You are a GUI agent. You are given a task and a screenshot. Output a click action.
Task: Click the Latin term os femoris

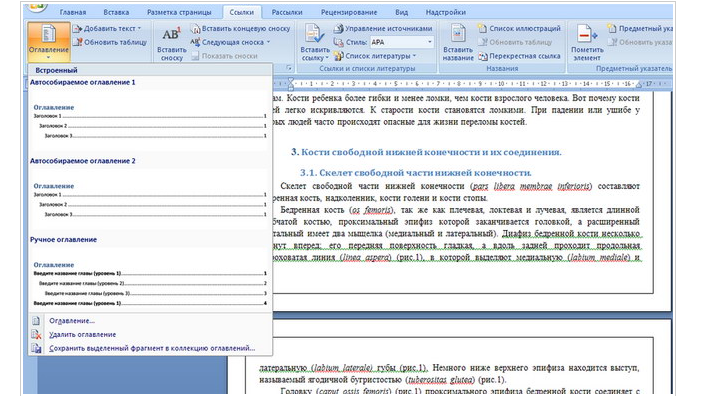point(372,210)
